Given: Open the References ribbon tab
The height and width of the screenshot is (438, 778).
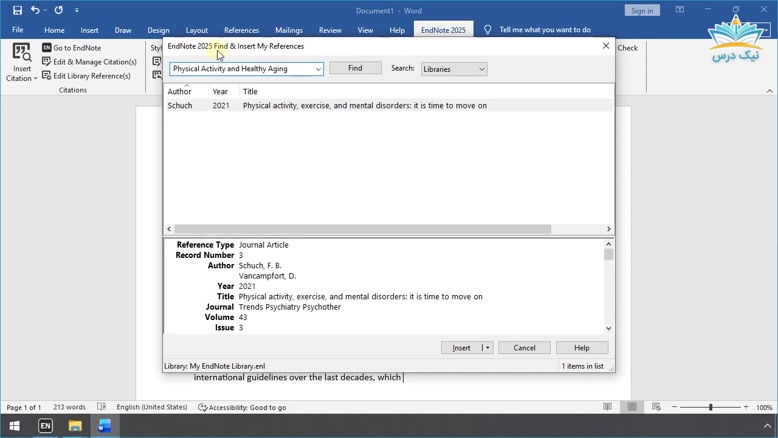Looking at the screenshot, I should [241, 30].
